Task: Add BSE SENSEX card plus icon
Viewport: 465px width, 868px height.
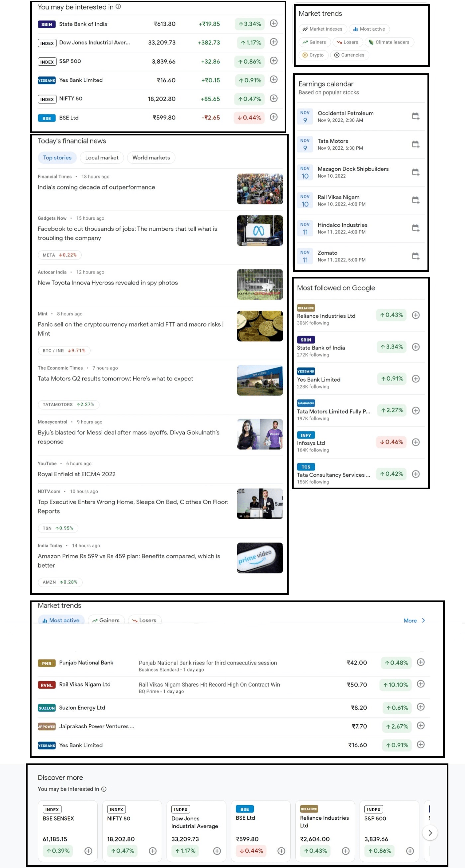Action: pos(88,851)
